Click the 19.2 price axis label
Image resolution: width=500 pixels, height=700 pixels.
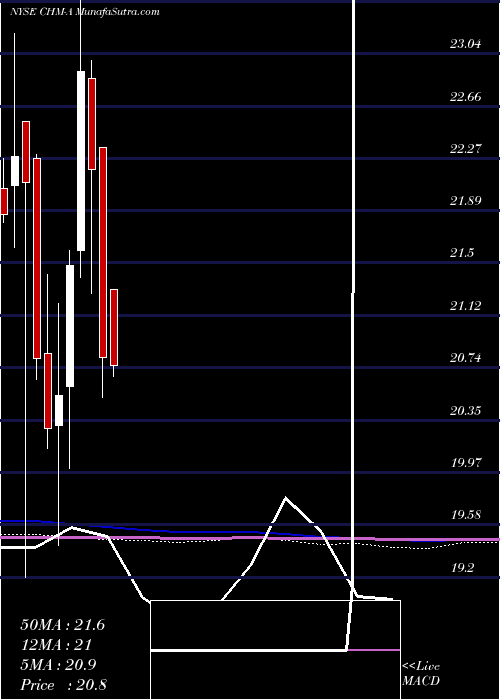point(463,568)
